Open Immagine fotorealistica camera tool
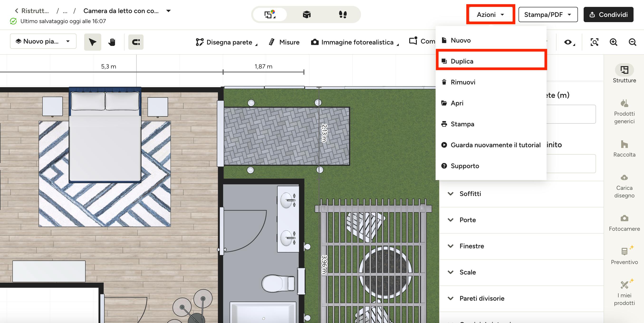 [x=355, y=42]
